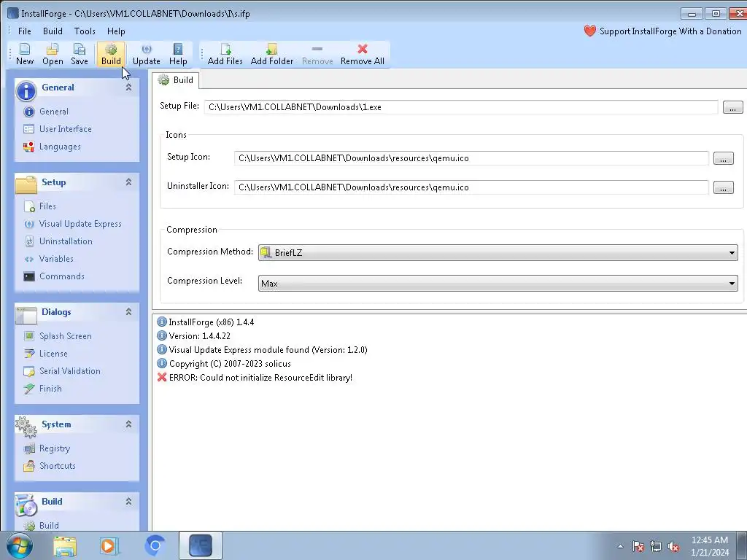This screenshot has height=560, width=747.
Task: Browse for the Uninstaller Icon with the ... button
Action: 723,187
